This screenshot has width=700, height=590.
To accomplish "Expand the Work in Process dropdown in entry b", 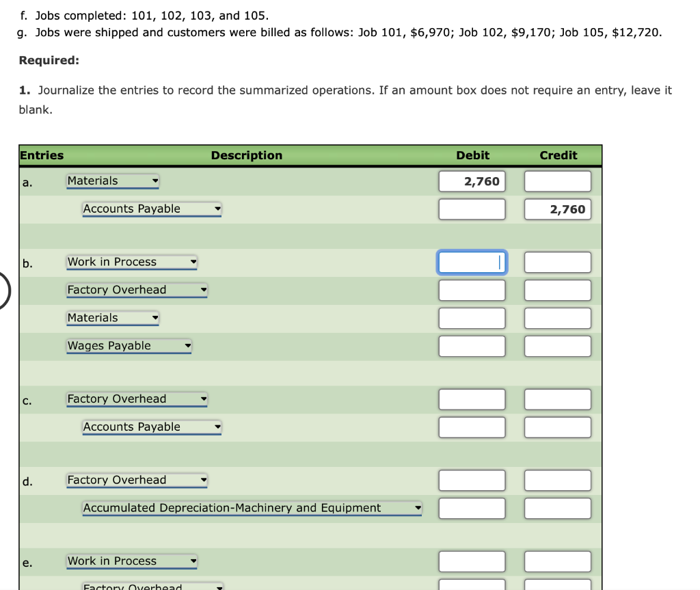I will [x=131, y=262].
